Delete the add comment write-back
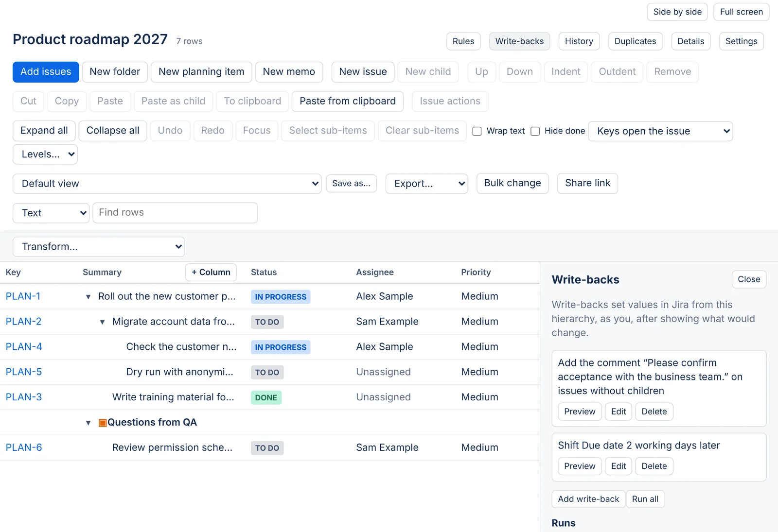The height and width of the screenshot is (532, 778). pyautogui.click(x=654, y=412)
